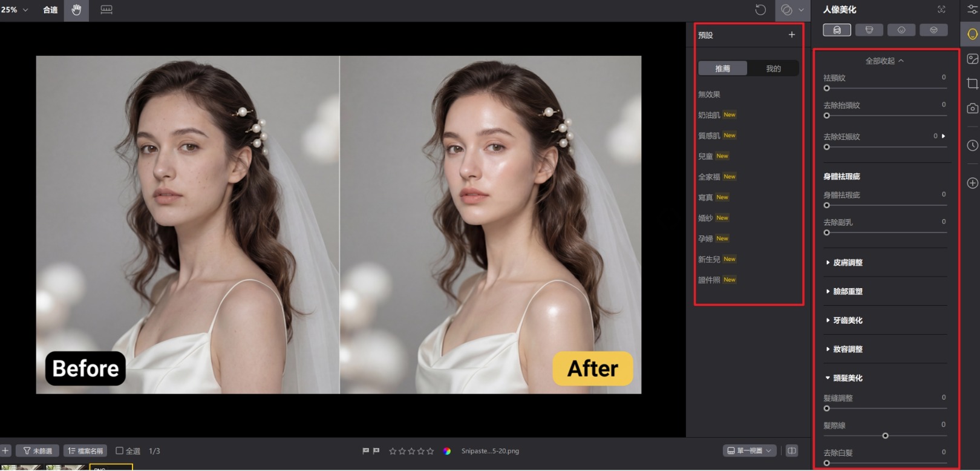Open the portrait beautify face sidebar icon
Screen dimensions: 980x471
[x=972, y=34]
